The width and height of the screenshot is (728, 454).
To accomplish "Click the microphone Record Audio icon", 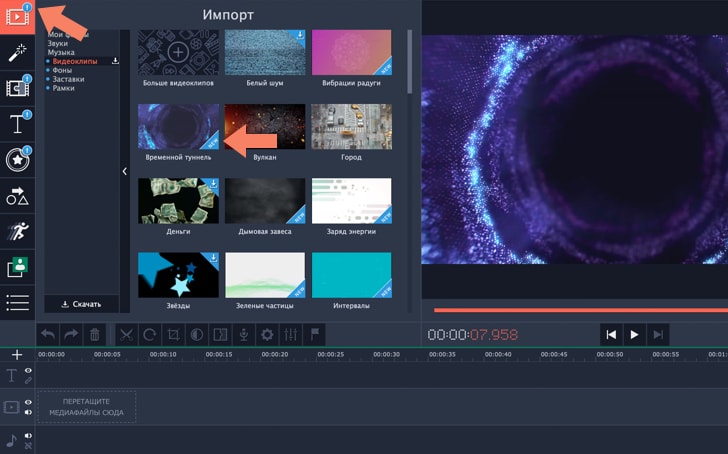I will pos(243,335).
